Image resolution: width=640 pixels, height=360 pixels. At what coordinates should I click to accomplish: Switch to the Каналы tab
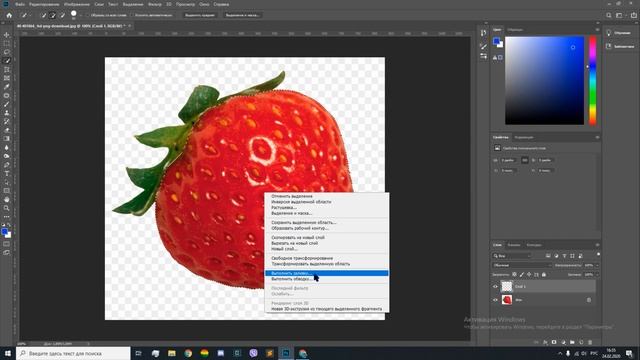click(514, 245)
